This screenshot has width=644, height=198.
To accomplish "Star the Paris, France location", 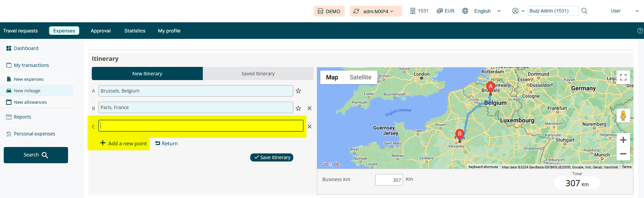I will tap(298, 108).
